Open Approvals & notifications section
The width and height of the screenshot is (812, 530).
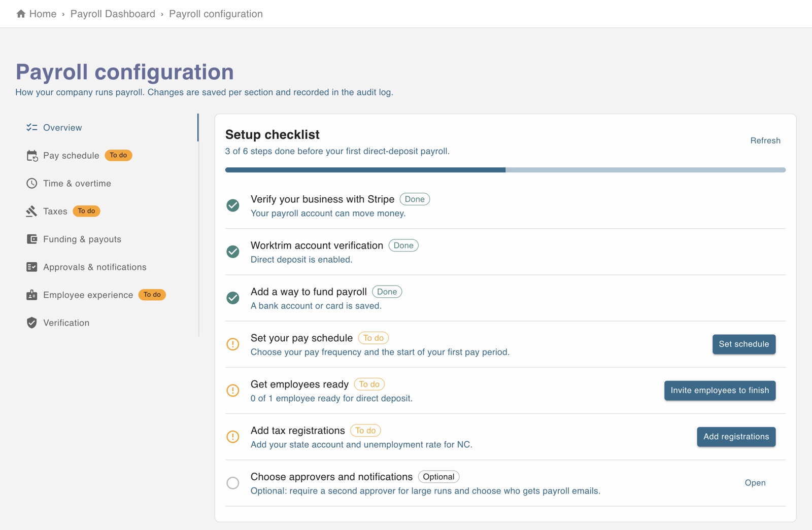tap(107, 267)
